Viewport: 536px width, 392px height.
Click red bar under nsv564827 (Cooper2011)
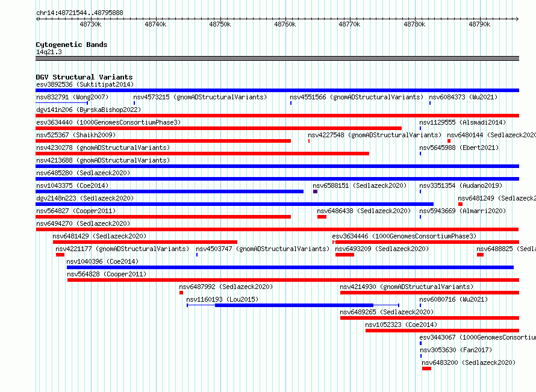[x=163, y=217]
